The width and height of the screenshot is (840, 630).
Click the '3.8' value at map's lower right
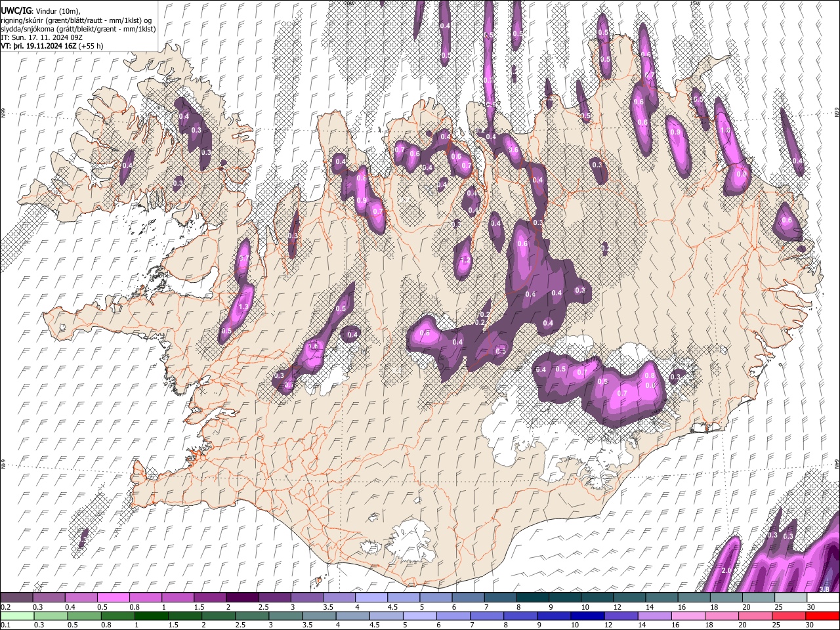coord(825,589)
